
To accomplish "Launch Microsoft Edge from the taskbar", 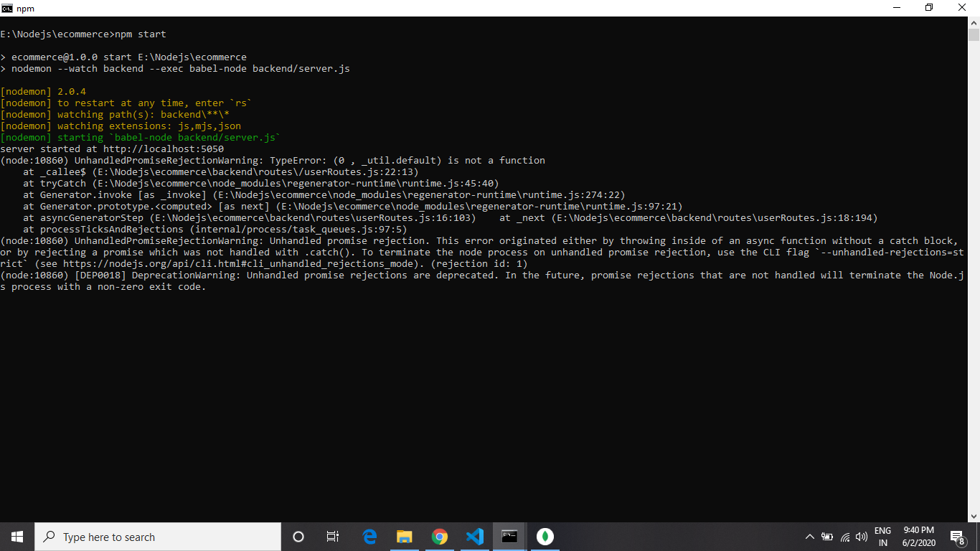I will (369, 537).
